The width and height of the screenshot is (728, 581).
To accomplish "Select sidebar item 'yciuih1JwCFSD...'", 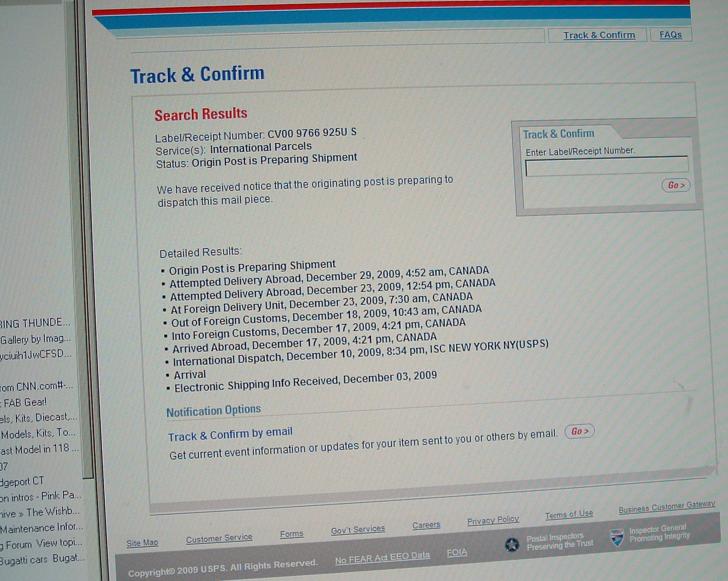I will point(36,354).
